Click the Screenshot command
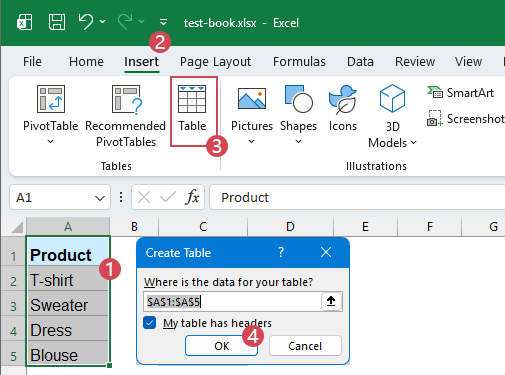The height and width of the screenshot is (375, 505). click(466, 119)
